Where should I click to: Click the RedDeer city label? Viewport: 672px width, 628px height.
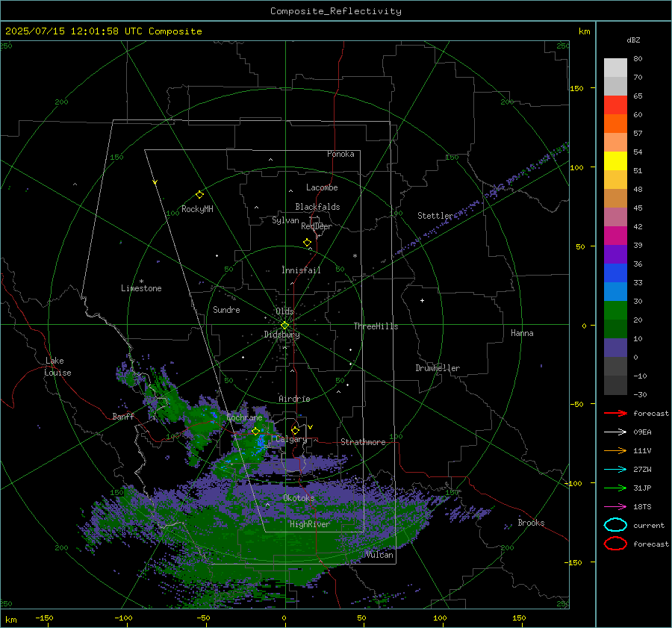[x=317, y=226]
